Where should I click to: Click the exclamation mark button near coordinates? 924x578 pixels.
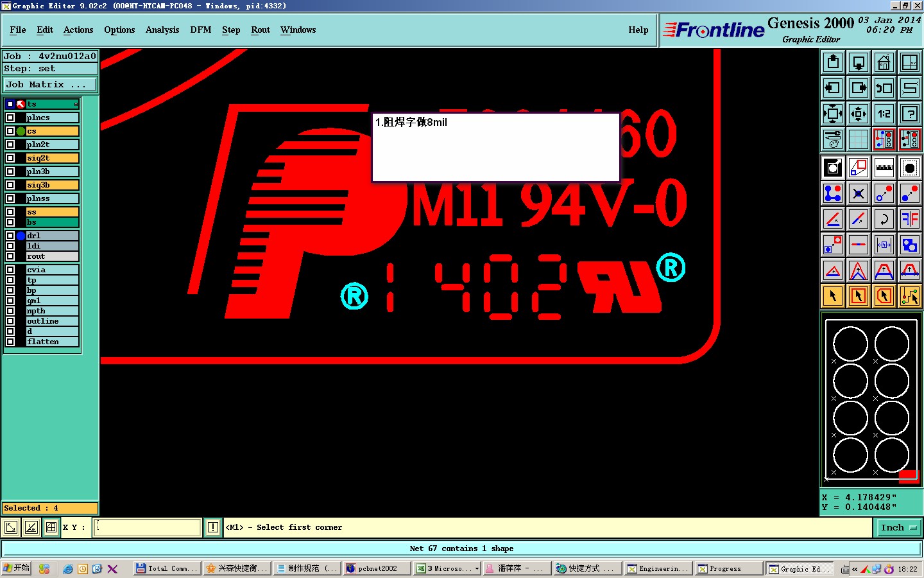213,527
